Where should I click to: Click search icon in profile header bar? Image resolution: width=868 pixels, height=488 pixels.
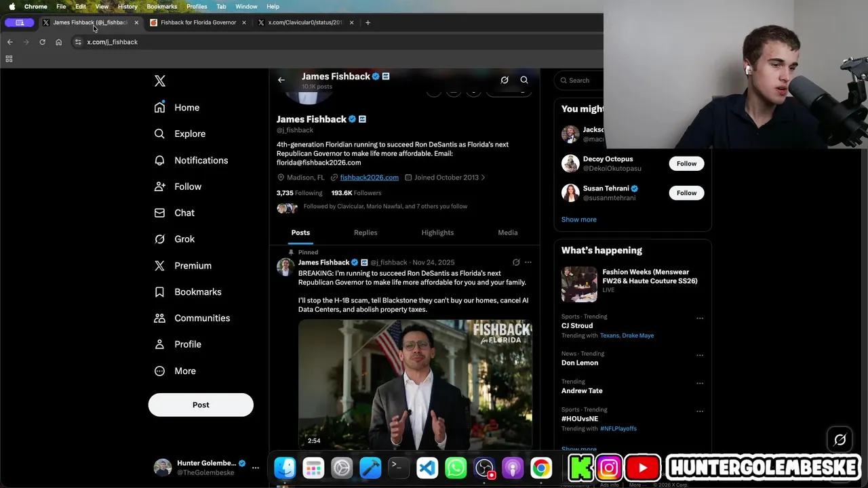(524, 80)
